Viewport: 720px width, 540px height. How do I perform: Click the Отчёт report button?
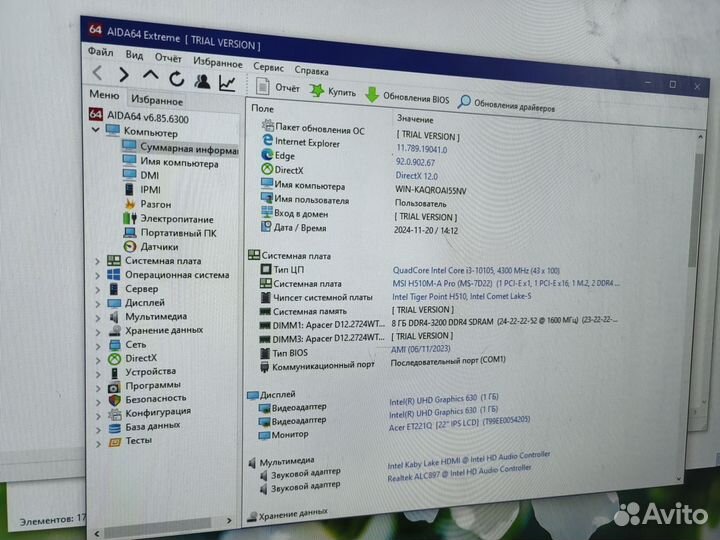(277, 88)
